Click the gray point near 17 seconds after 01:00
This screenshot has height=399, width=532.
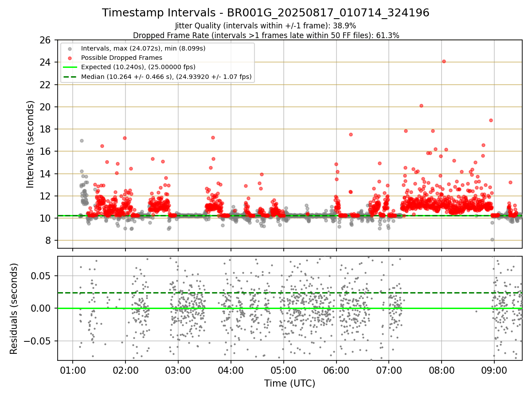[x=82, y=141]
